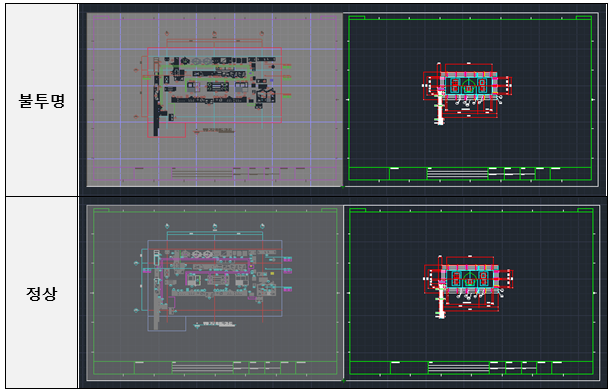This screenshot has height=392, width=613.
Task: Click the green title block in 정상 left sheet
Action: point(215,367)
